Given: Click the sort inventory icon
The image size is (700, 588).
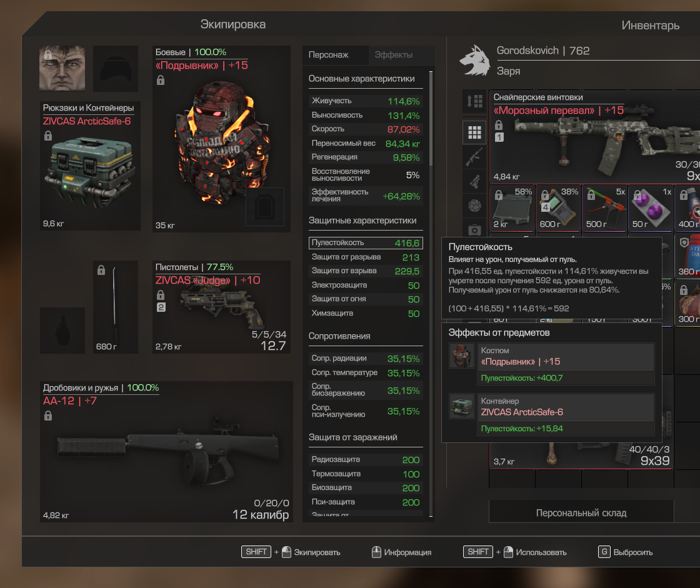Looking at the screenshot, I should [474, 101].
